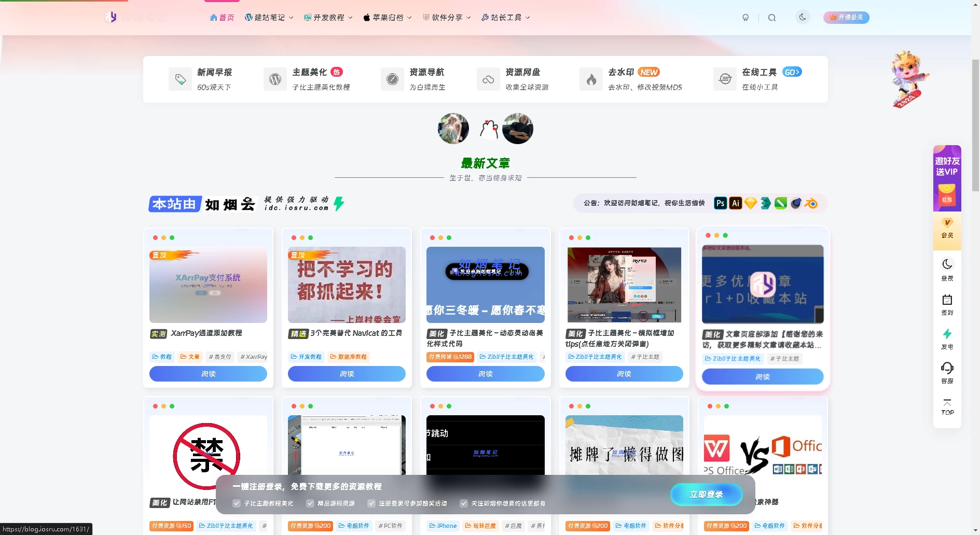The height and width of the screenshot is (535, 980).
Task: Click the 立即登录 login button
Action: pyautogui.click(x=706, y=495)
